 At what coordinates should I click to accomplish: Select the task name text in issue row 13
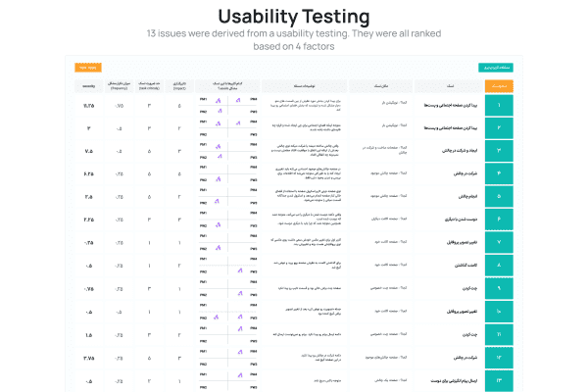(x=454, y=381)
